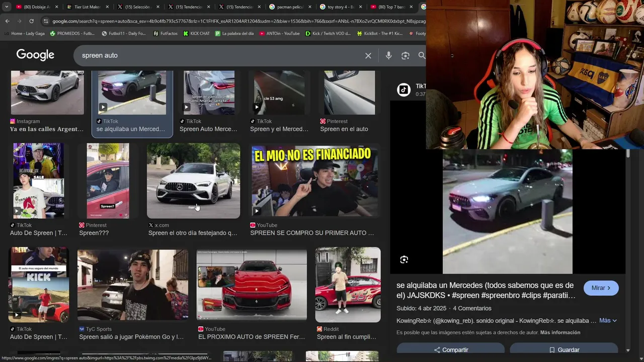Click title SPREEN SE COMPRO SU PRIMER AUTO
Viewport: 644px width, 362px height.
click(312, 233)
